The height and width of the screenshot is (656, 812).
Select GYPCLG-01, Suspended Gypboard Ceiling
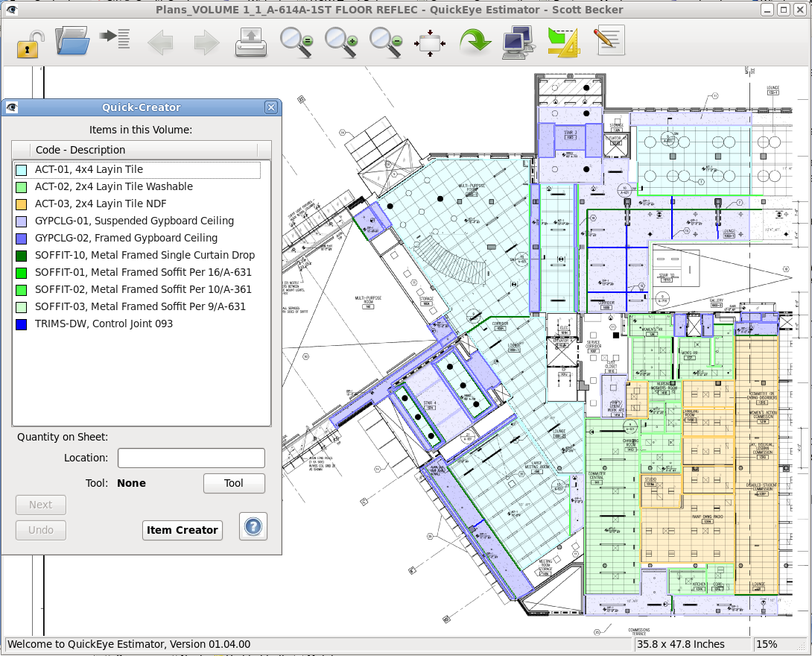click(137, 221)
